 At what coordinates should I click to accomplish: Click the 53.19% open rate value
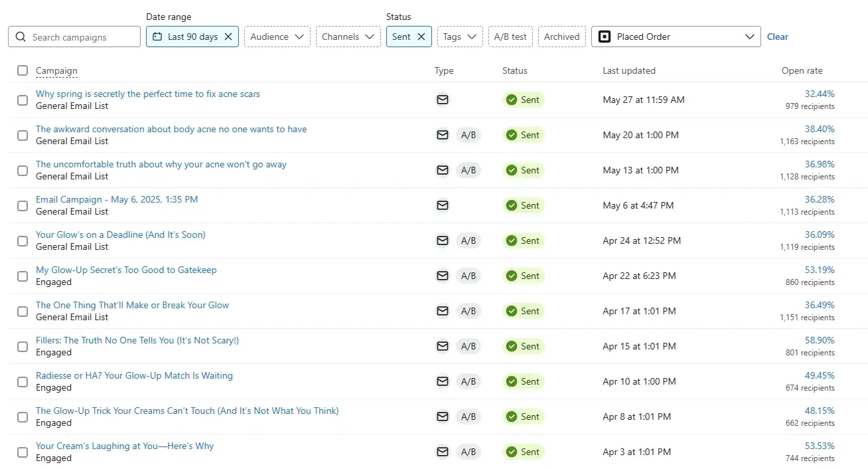[x=820, y=270]
